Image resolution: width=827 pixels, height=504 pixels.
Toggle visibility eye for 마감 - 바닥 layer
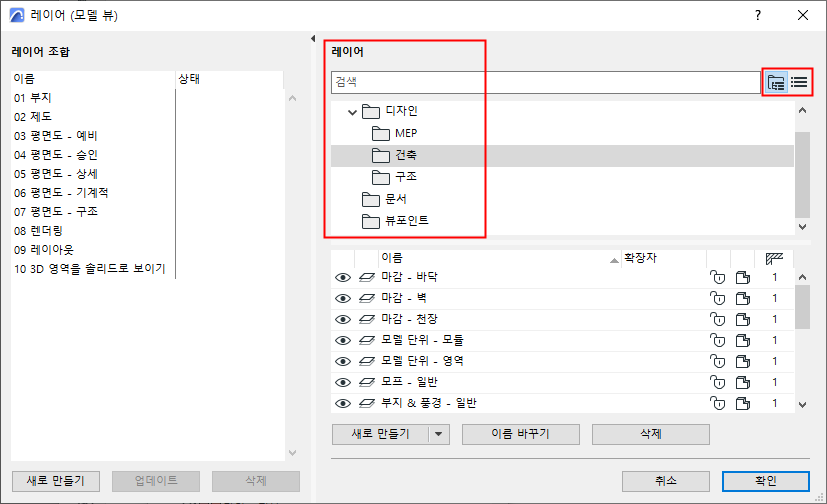[343, 277]
